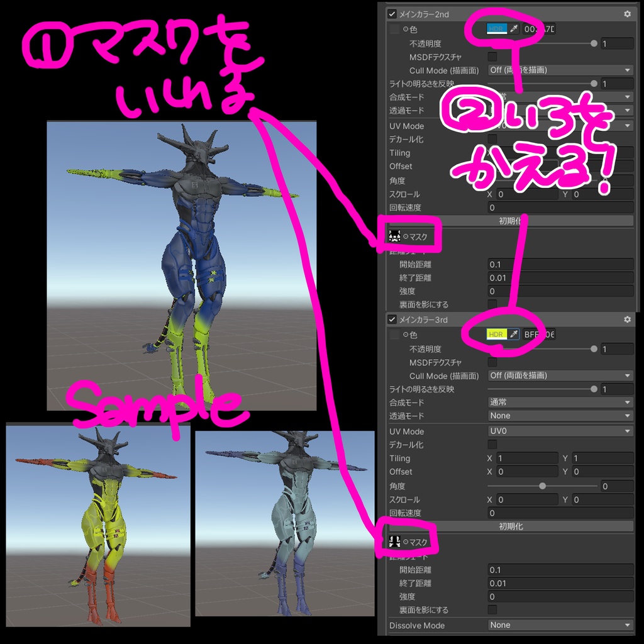Click 回転速度 field in メインカラー2nd
The height and width of the screenshot is (644, 644).
coord(560,208)
